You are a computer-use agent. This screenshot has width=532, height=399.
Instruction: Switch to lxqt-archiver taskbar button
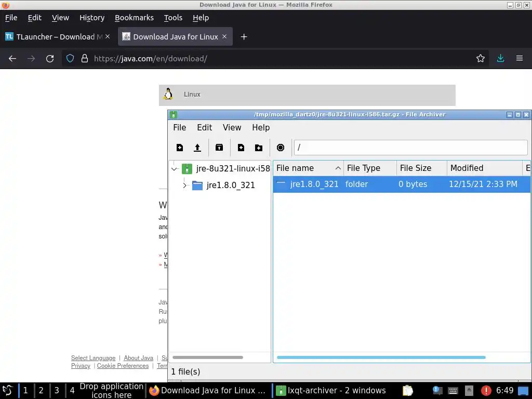[x=331, y=391]
